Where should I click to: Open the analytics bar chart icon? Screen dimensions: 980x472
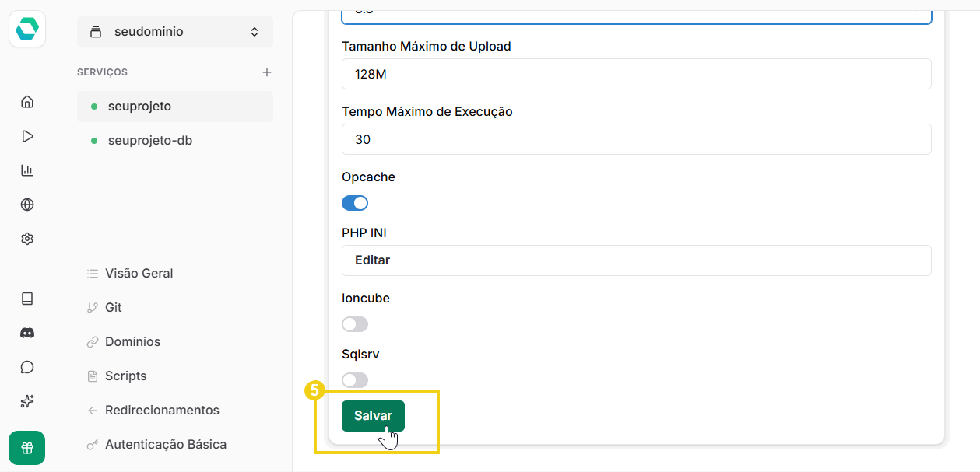[x=27, y=170]
